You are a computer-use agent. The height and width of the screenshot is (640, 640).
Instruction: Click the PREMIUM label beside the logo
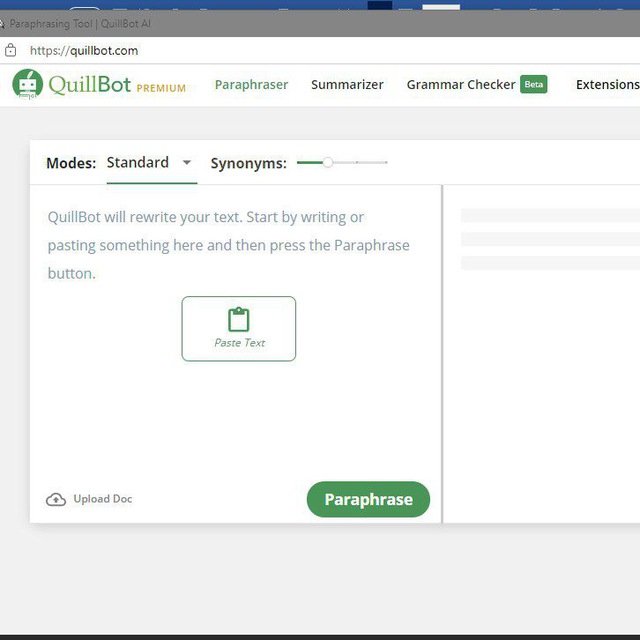tap(161, 88)
